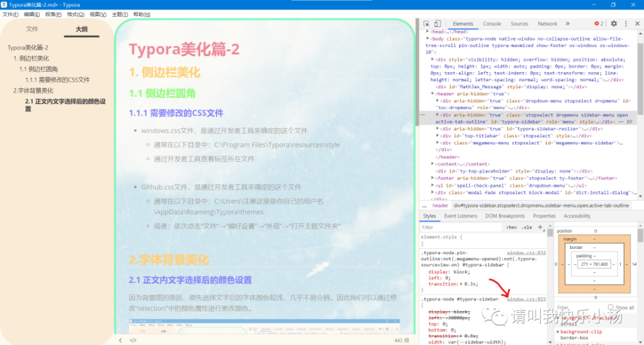
Task: Open DevTools three-dot customize menu
Action: tap(626, 24)
